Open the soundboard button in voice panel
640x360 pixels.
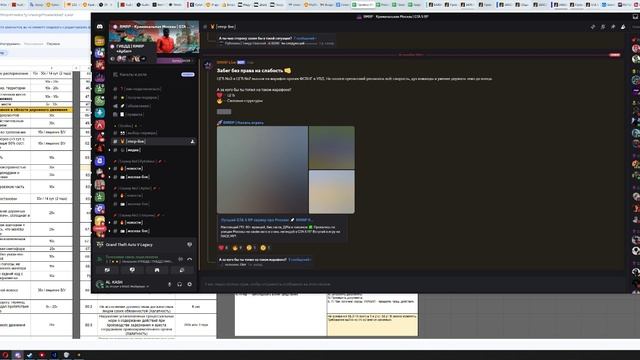pos(182,270)
